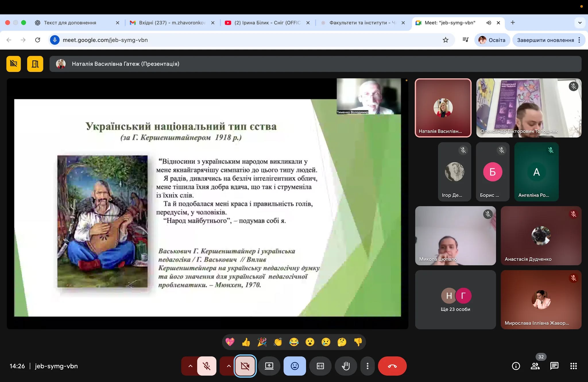Open the activities grid icon
Viewport: 588px width, 382px height.
point(573,366)
